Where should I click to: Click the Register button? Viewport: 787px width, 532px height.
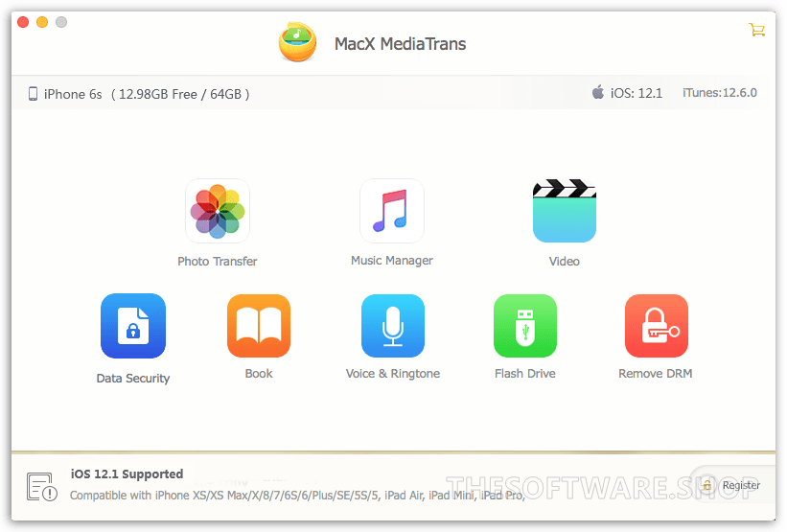pos(731,485)
